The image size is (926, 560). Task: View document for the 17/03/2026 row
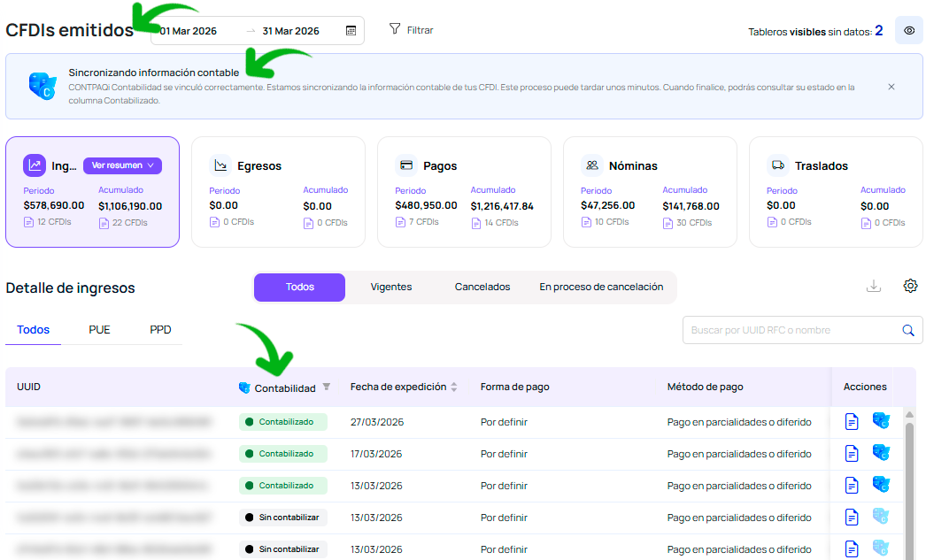(852, 453)
